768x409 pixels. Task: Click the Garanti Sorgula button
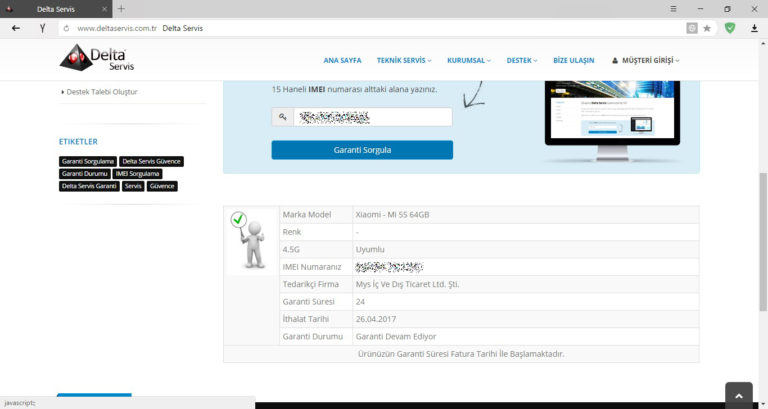coord(362,150)
